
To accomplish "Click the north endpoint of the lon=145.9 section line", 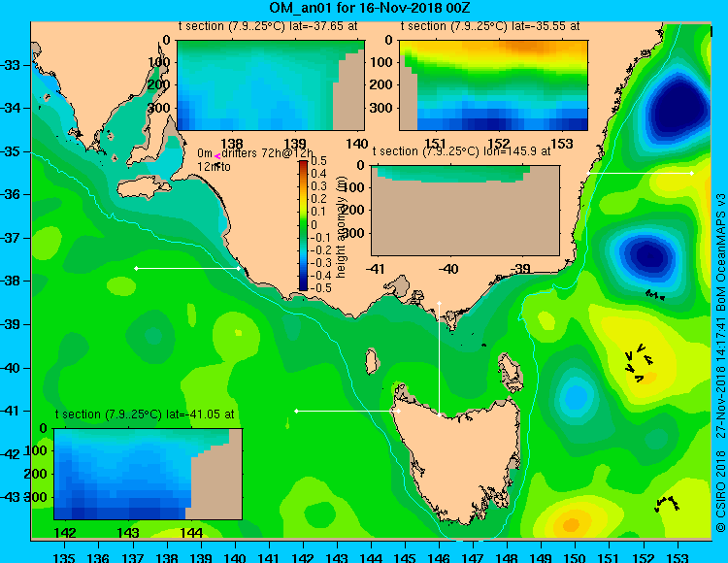I will (439, 304).
